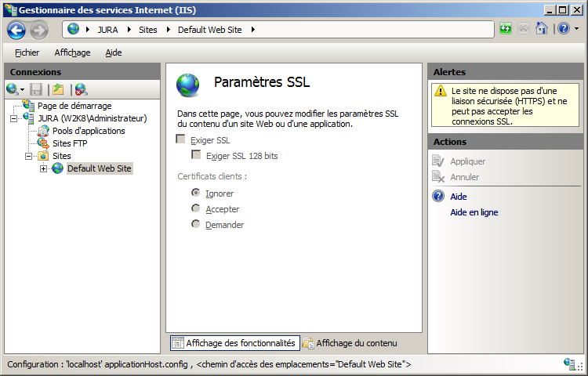Image resolution: width=588 pixels, height=376 pixels.
Task: Select the Accepter client certificates option
Action: click(x=196, y=209)
